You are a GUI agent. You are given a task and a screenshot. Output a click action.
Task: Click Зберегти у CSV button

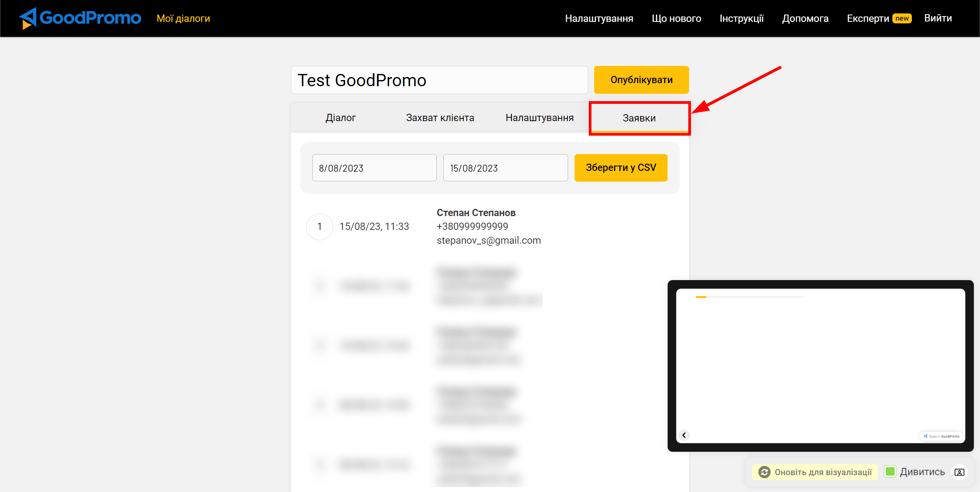pyautogui.click(x=620, y=167)
